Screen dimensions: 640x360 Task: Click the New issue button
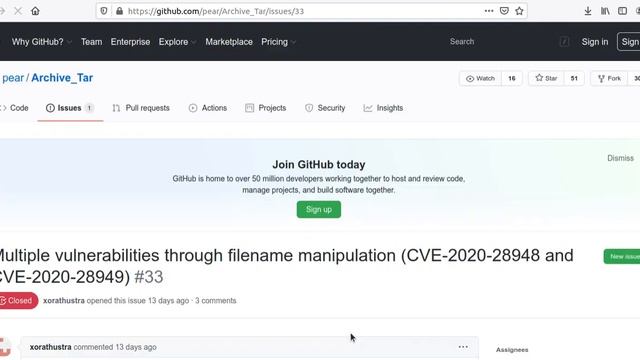[x=622, y=256]
